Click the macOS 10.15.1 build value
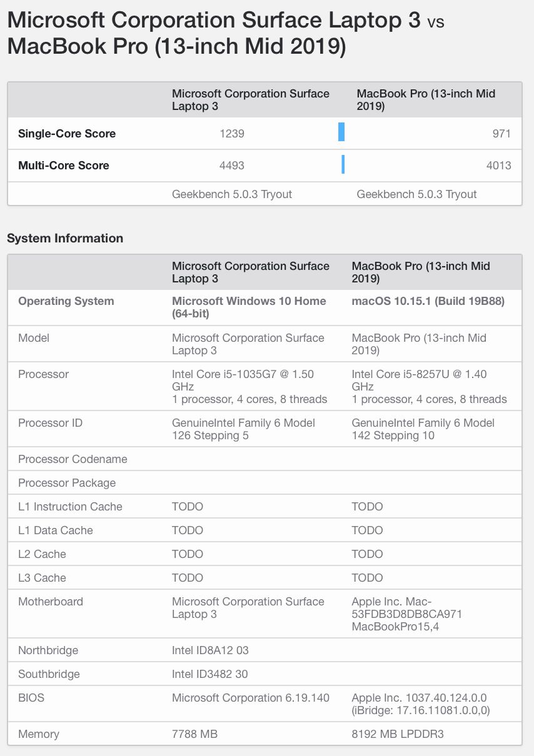 click(x=428, y=301)
